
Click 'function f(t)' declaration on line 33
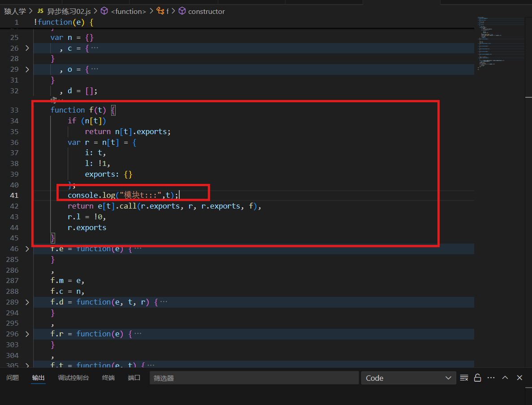click(78, 110)
